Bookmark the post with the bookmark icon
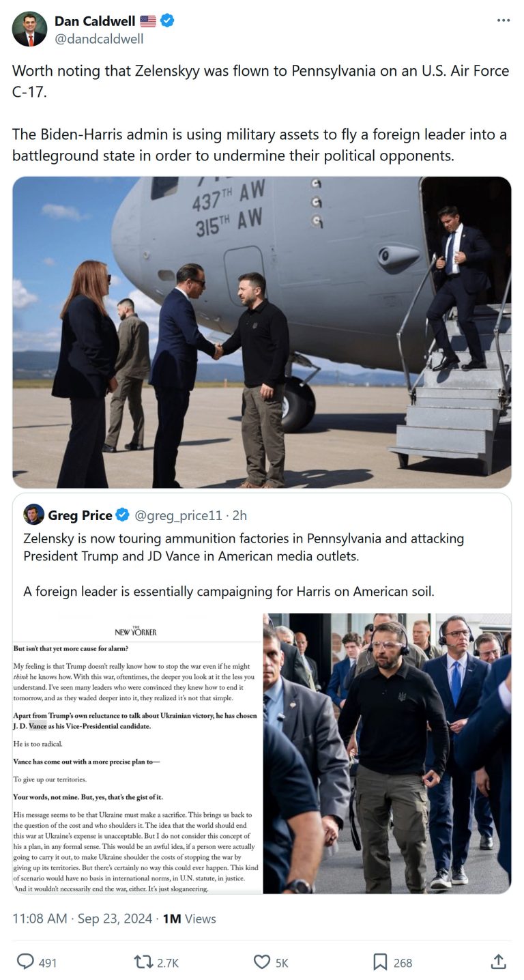This screenshot has height=980, width=524. (x=380, y=962)
